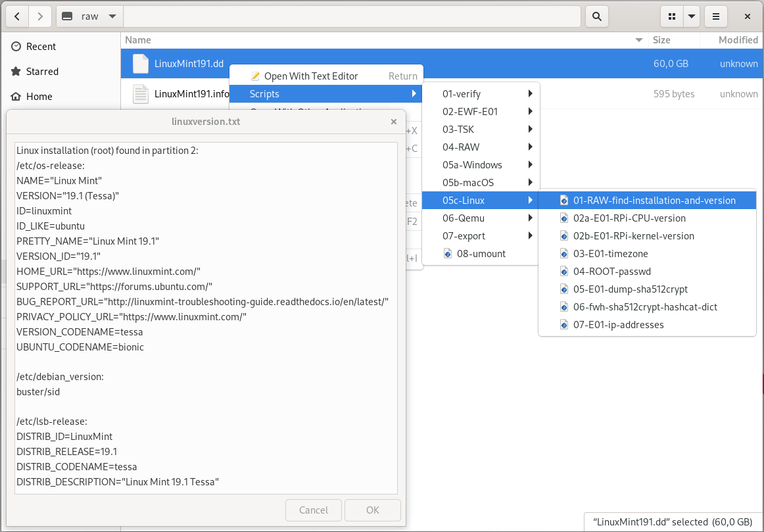Run 01-RAW-find-installation-and-version script
764x532 pixels.
coord(647,200)
